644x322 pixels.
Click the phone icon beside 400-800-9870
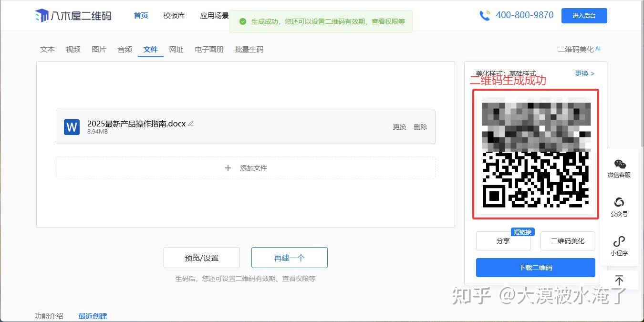point(485,15)
